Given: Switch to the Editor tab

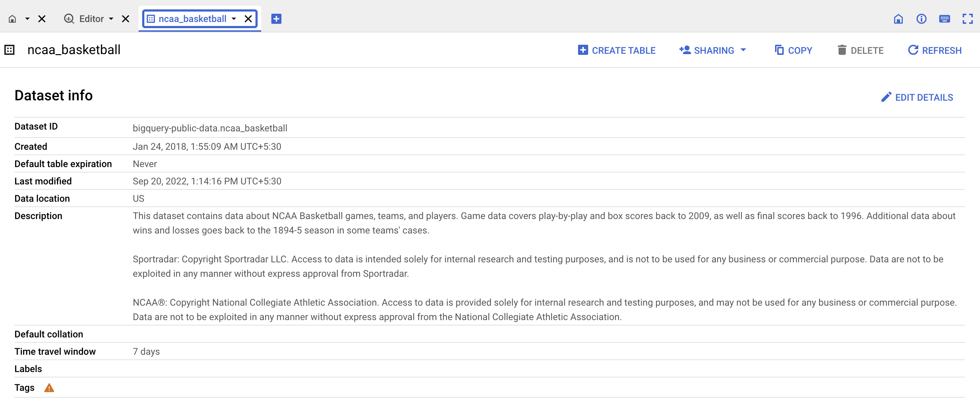Looking at the screenshot, I should (x=91, y=19).
